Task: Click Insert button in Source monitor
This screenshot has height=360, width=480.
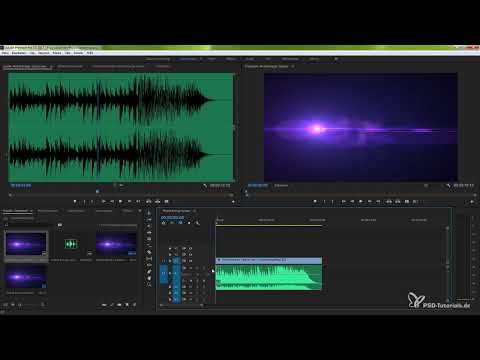Action: click(x=149, y=201)
